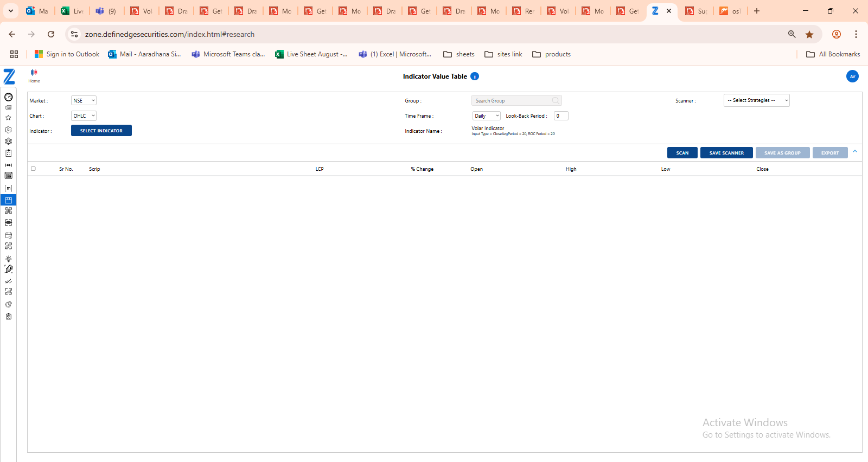The height and width of the screenshot is (462, 868).
Task: Open a new browser tab
Action: [757, 11]
